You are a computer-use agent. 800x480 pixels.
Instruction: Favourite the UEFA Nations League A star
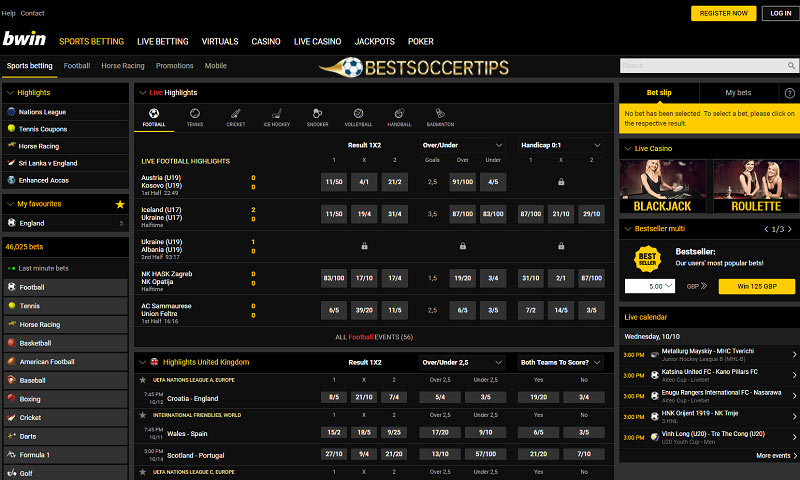pos(143,380)
